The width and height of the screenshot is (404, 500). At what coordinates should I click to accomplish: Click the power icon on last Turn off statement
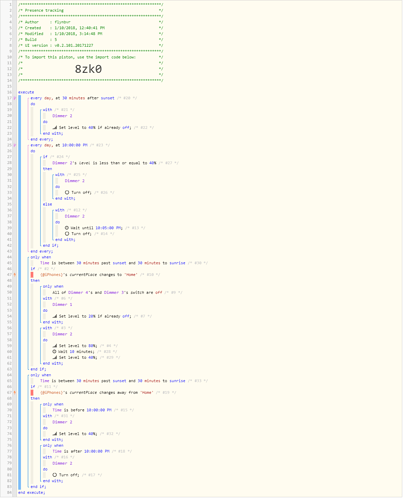pyautogui.click(x=55, y=475)
